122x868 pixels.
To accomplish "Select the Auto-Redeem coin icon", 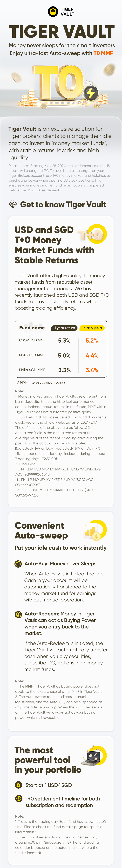I will [18, 614].
